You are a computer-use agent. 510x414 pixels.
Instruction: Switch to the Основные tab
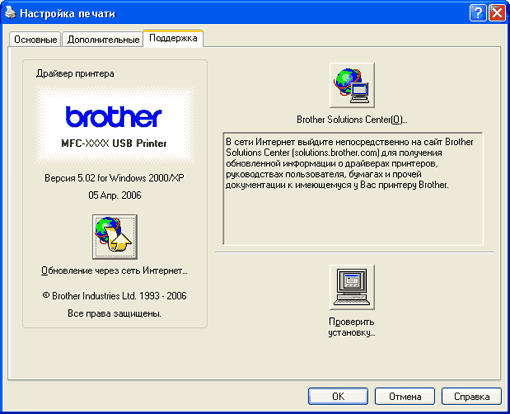coord(35,39)
